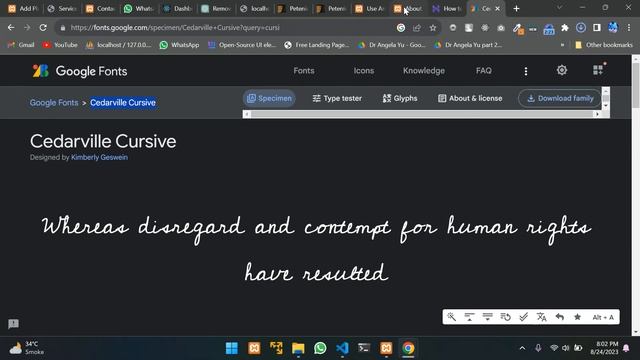This screenshot has width=640, height=360.
Task: Click the undo arrow in floating toolbar
Action: (x=560, y=317)
